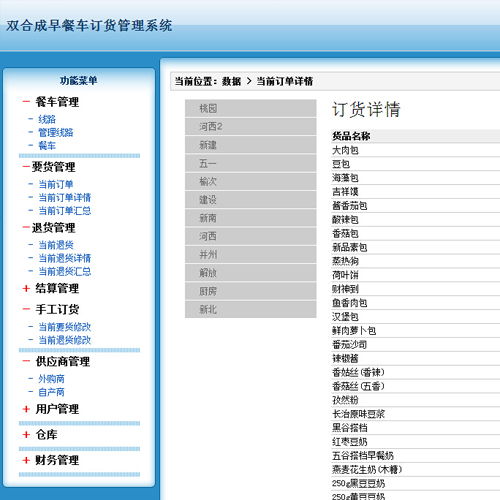Select the 厨房 route tab
Viewport: 500px width, 500px height.
(x=251, y=291)
